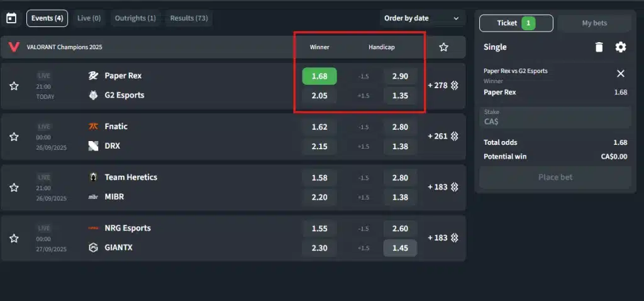This screenshot has width=644, height=301.
Task: Expand +261 markets for Fnatic vs DRX
Action: click(443, 136)
